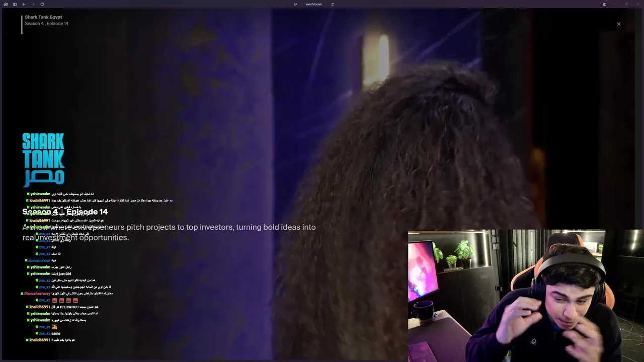The image size is (644, 362).
Task: Click the chat message saying 'just Girl'
Action: point(61,274)
